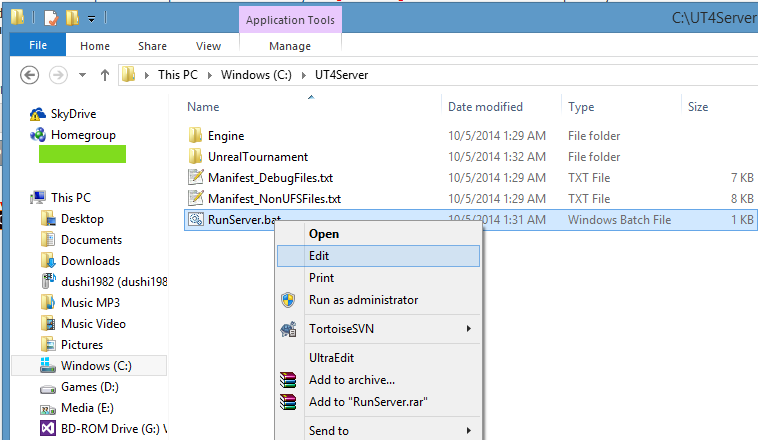The height and width of the screenshot is (440, 758).
Task: Click This PC in the breadcrumb path
Action: [178, 75]
